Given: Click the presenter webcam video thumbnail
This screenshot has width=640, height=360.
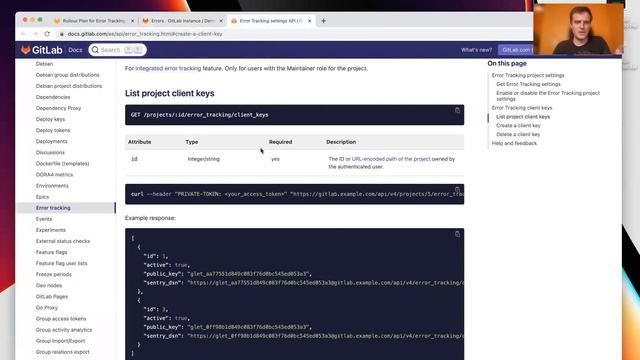Looking at the screenshot, I should (x=578, y=29).
